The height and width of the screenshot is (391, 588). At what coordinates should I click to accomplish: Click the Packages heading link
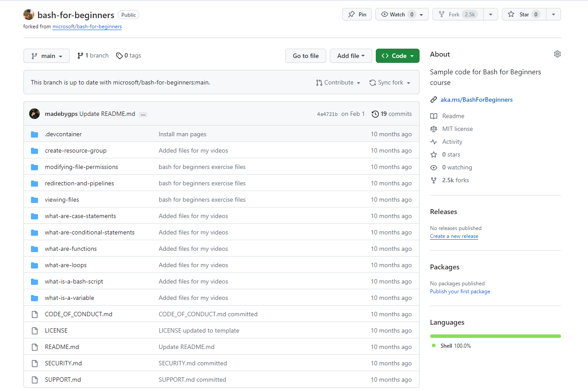445,267
